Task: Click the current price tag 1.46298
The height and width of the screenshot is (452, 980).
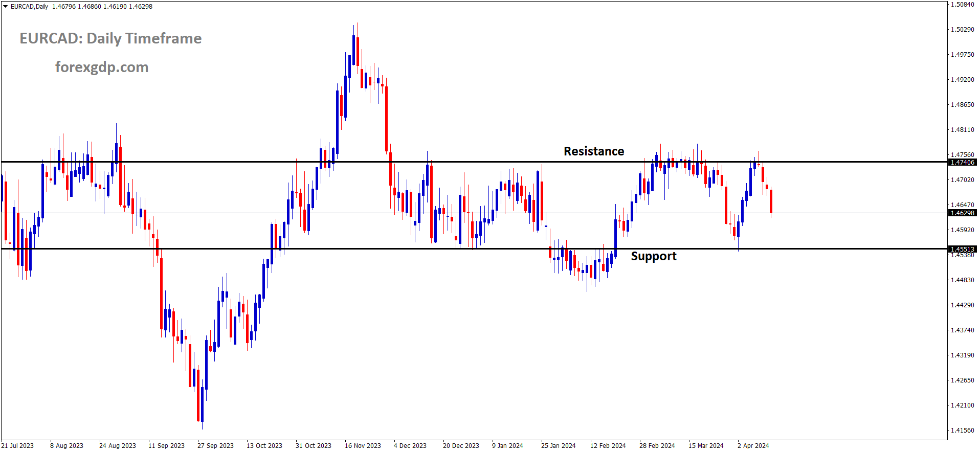Action: tap(962, 213)
